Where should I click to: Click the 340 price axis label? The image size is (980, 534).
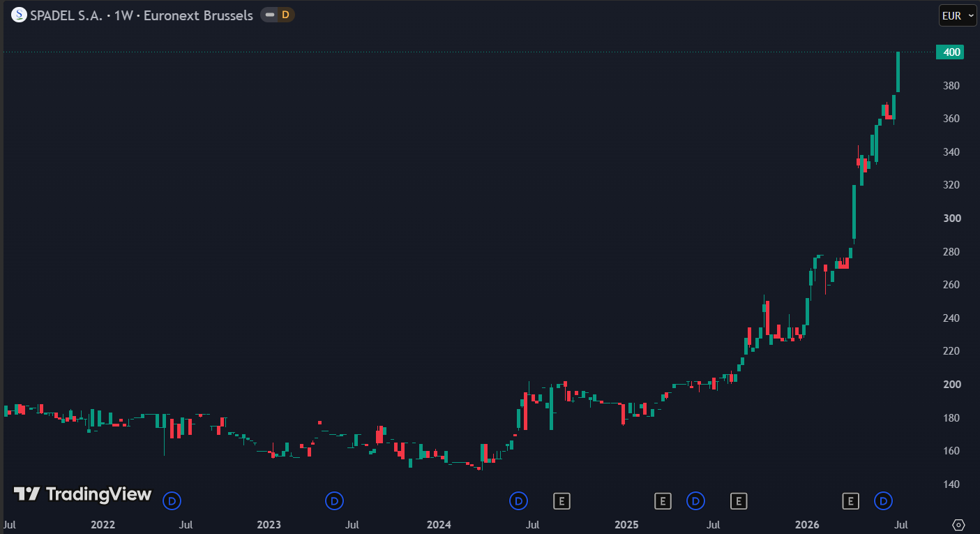pos(951,152)
